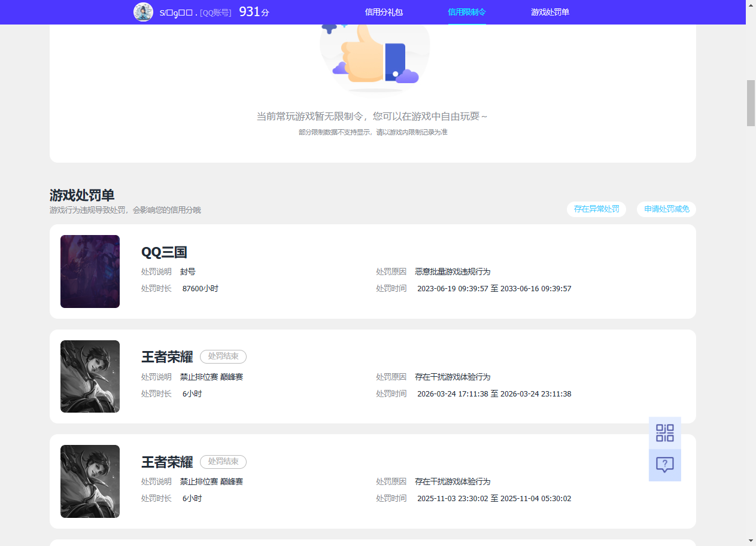Open the question mark feedback icon
Screen dimensions: 756x546
(x=664, y=465)
